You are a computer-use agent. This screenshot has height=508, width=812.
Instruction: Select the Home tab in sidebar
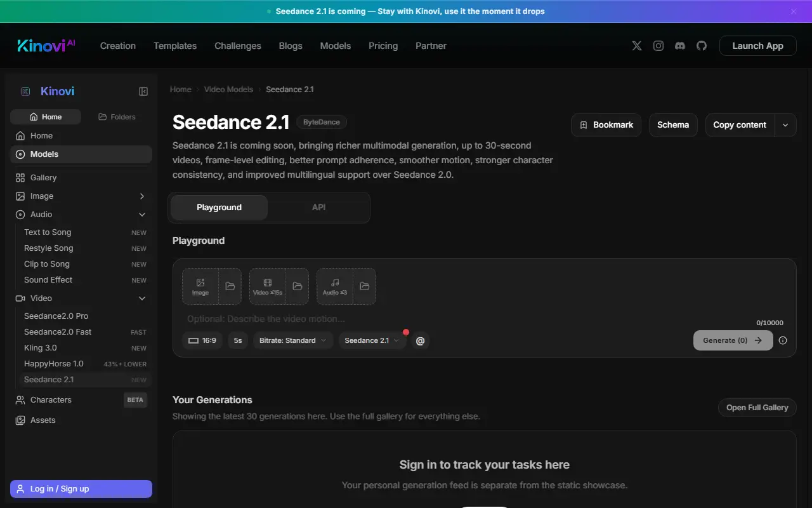point(46,117)
